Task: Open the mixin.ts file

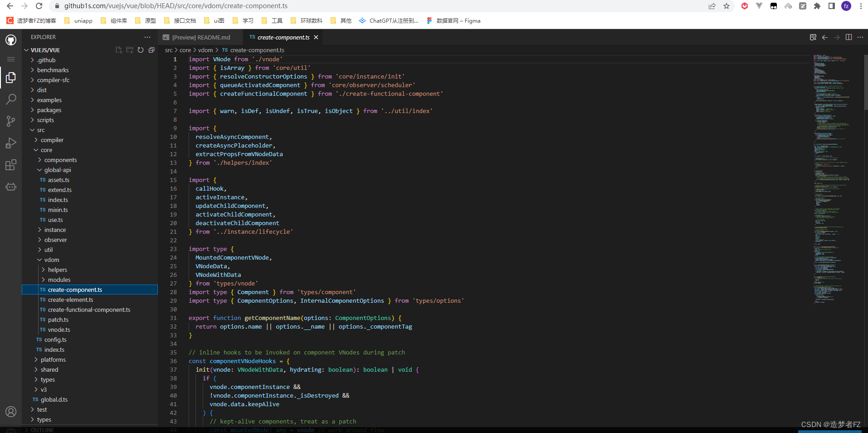Action: 58,210
